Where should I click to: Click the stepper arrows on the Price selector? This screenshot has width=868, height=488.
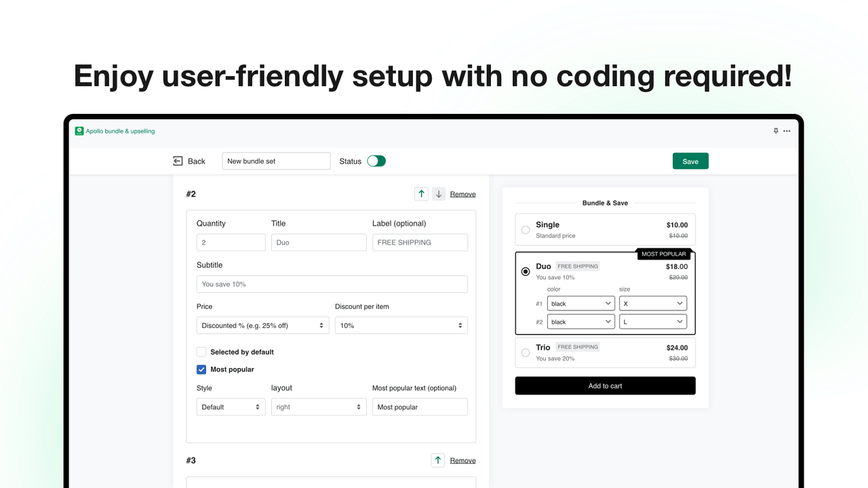click(x=321, y=325)
